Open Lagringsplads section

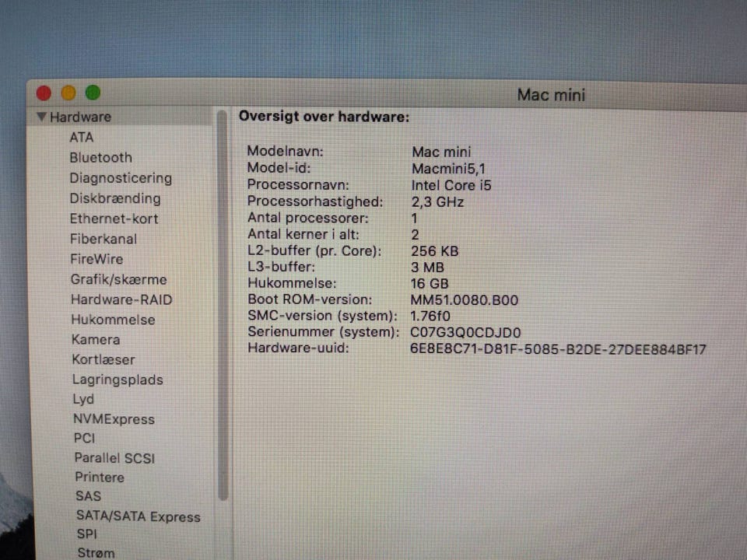[x=117, y=380]
